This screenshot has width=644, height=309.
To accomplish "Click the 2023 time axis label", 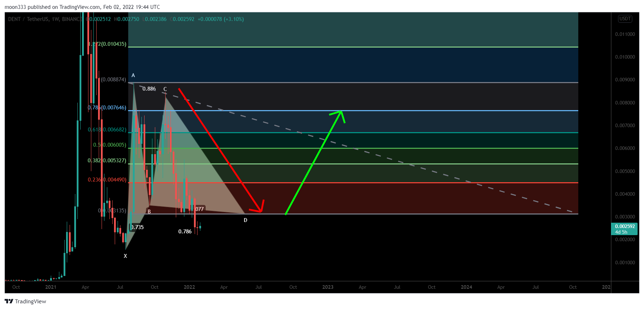I will [328, 287].
